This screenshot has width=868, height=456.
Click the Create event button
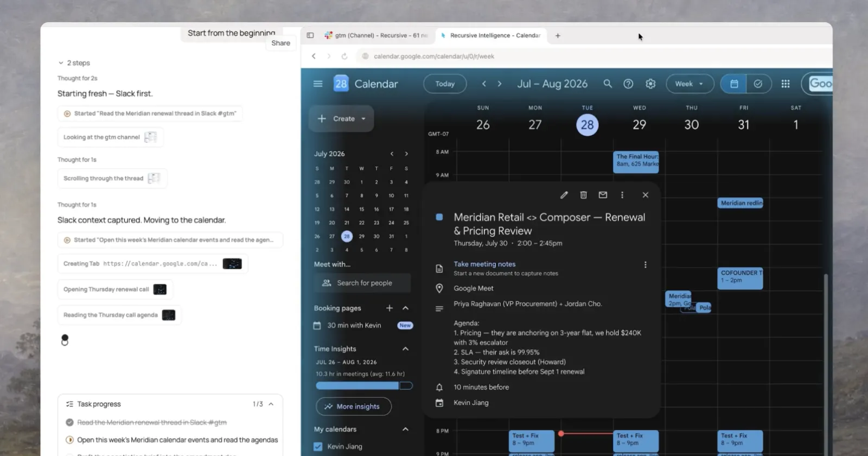coord(341,118)
